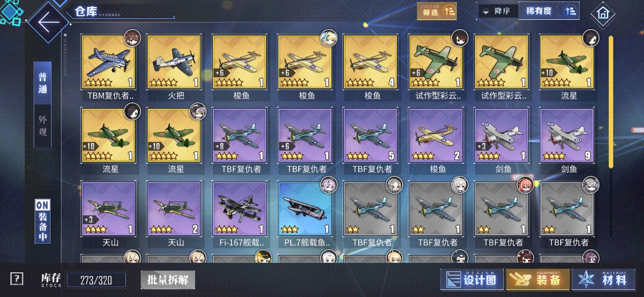Open the help question mark icon
Viewport: 644px width, 297px height.
pyautogui.click(x=17, y=279)
